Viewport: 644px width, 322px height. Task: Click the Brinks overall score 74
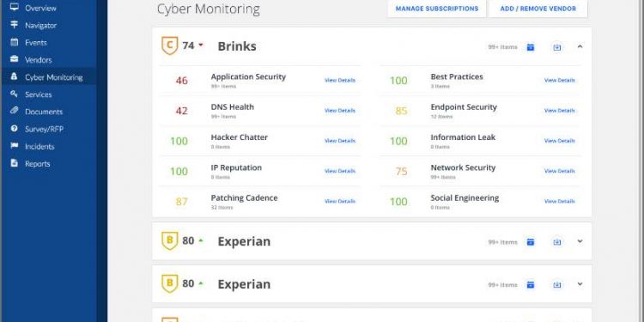click(x=188, y=46)
